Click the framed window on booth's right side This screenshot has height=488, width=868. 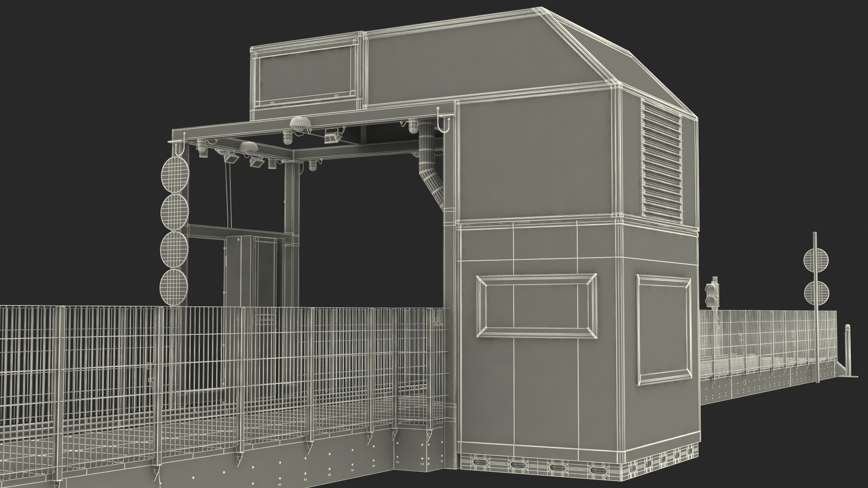pos(664,329)
